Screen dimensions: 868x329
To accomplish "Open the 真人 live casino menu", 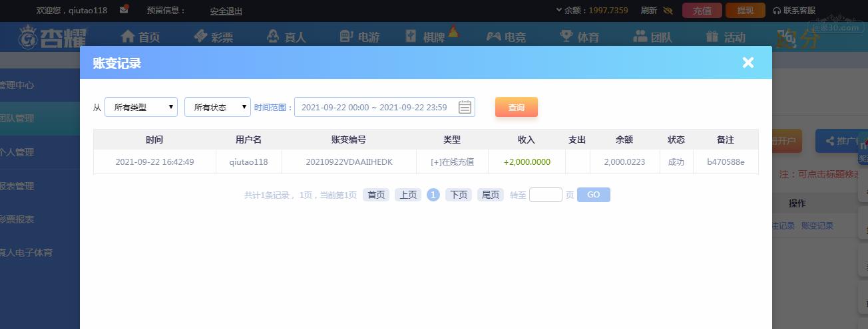I will click(x=286, y=37).
